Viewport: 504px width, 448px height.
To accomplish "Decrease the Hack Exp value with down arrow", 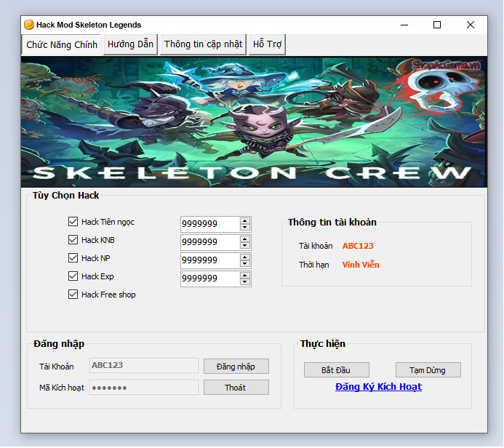I will (x=245, y=282).
